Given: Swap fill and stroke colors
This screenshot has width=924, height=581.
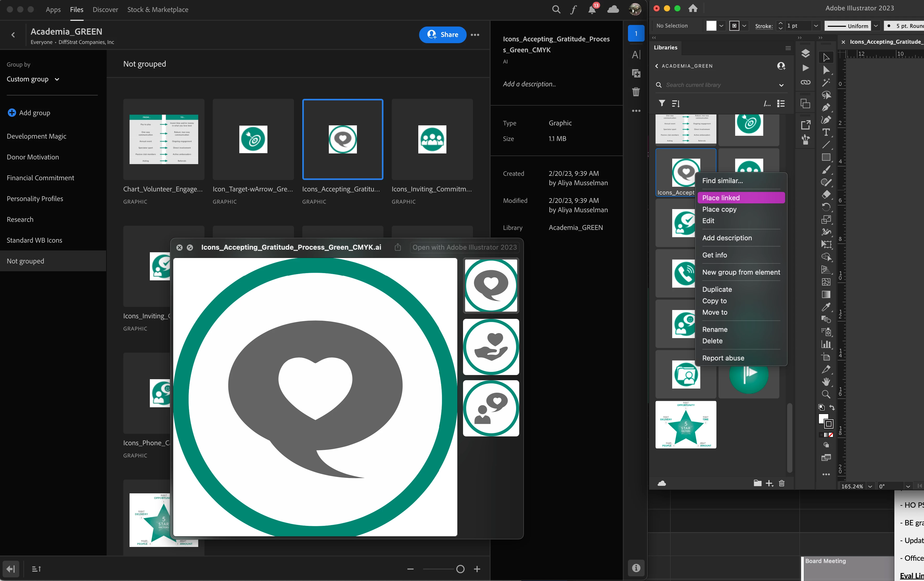Looking at the screenshot, I should point(832,407).
